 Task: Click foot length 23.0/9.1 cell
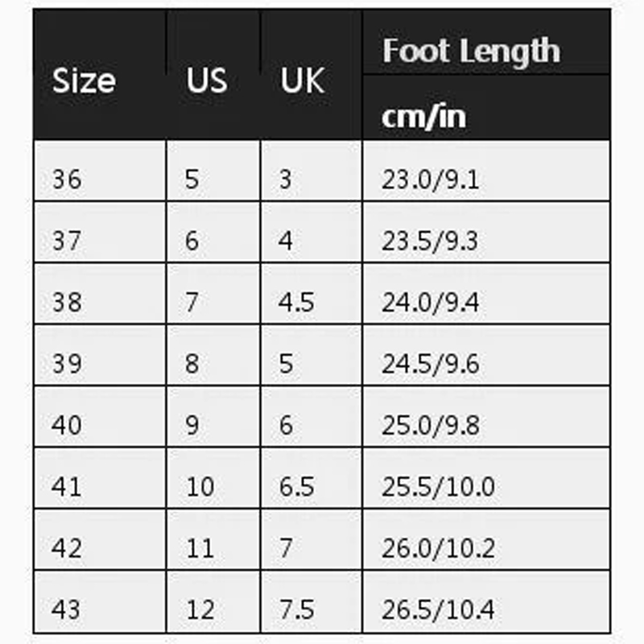431,179
